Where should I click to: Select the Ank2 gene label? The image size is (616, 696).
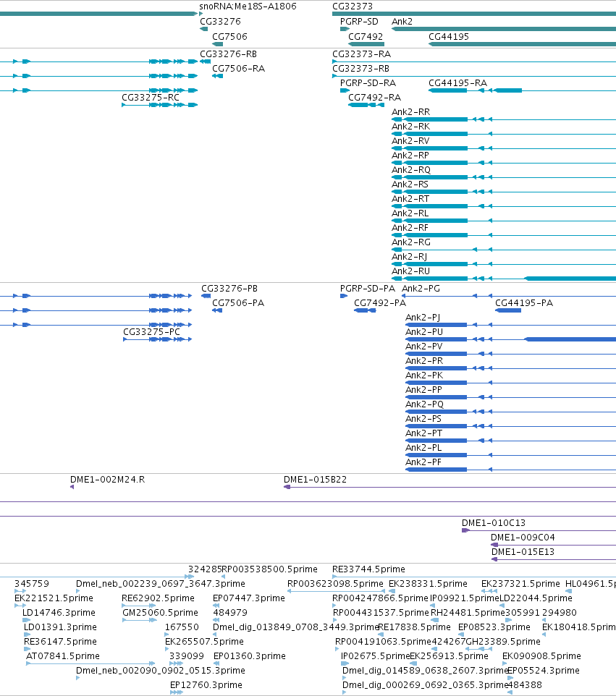click(x=402, y=21)
